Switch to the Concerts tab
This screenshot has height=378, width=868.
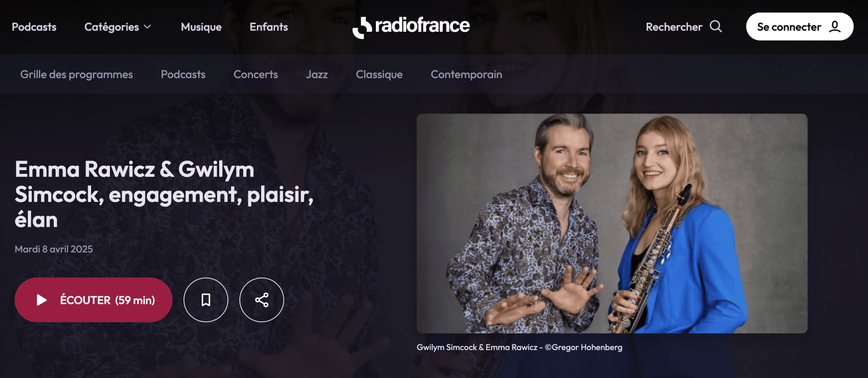pyautogui.click(x=256, y=74)
